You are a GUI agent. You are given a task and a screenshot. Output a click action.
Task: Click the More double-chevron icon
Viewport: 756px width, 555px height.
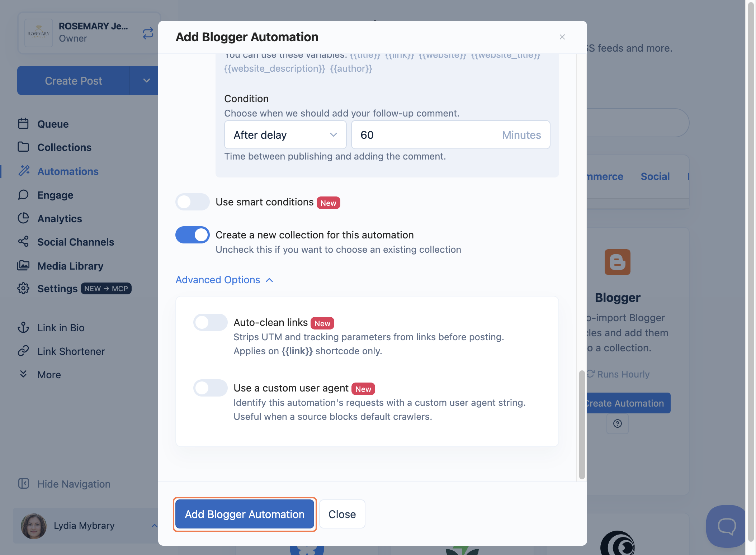23,374
